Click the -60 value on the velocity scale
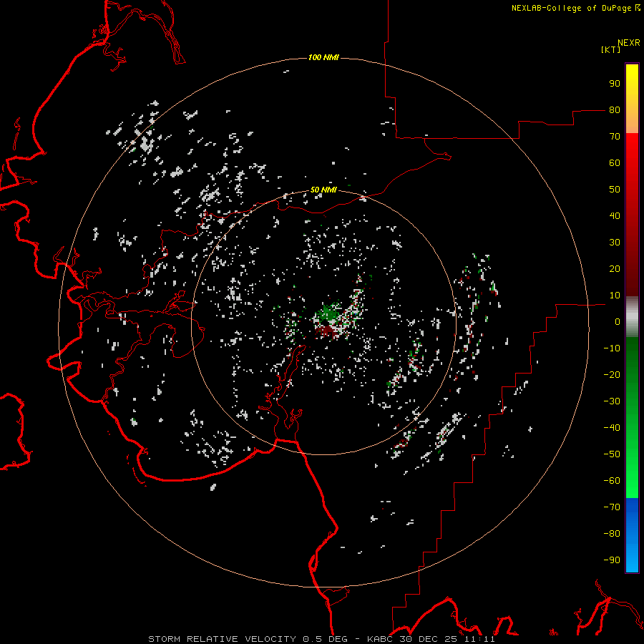Viewport: 644px width, 644px height. point(612,481)
